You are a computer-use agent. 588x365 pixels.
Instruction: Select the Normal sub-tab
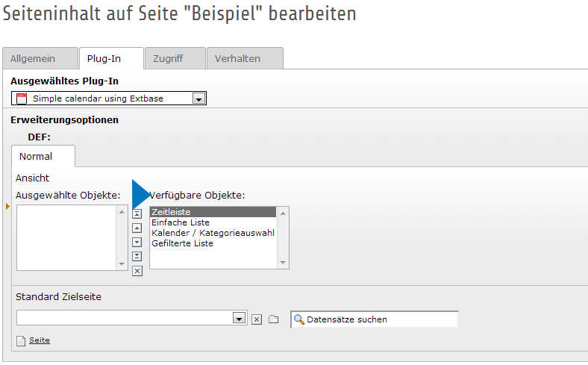[x=35, y=157]
